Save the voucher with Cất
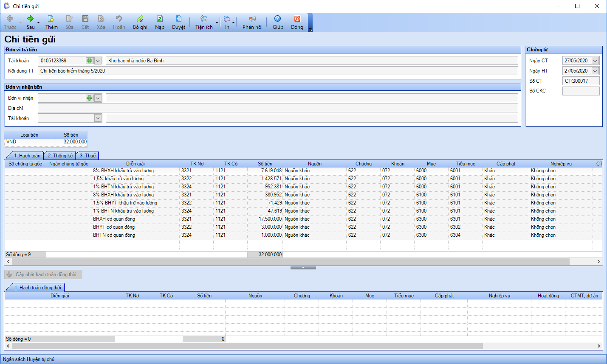 click(85, 22)
